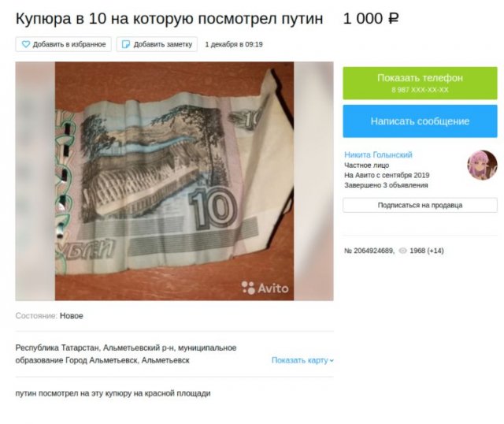Image resolution: width=504 pixels, height=424 pixels.
Task: Click the heart icon for favorites
Action: point(26,44)
